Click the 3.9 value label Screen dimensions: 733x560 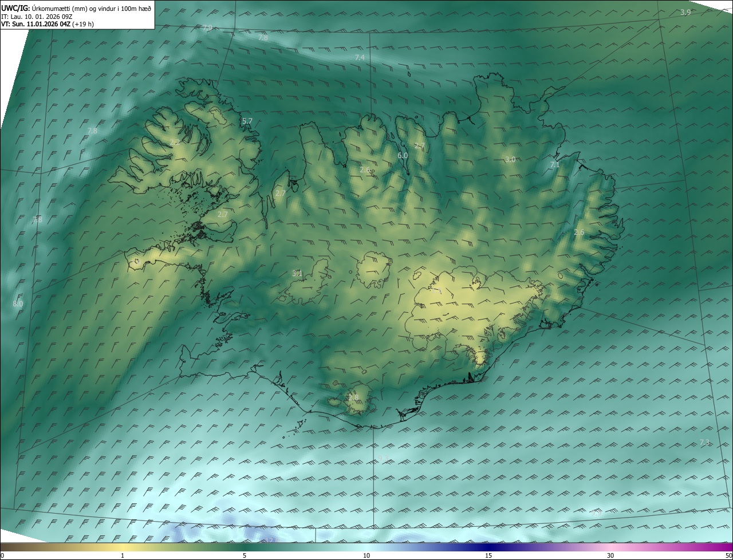[x=685, y=12]
